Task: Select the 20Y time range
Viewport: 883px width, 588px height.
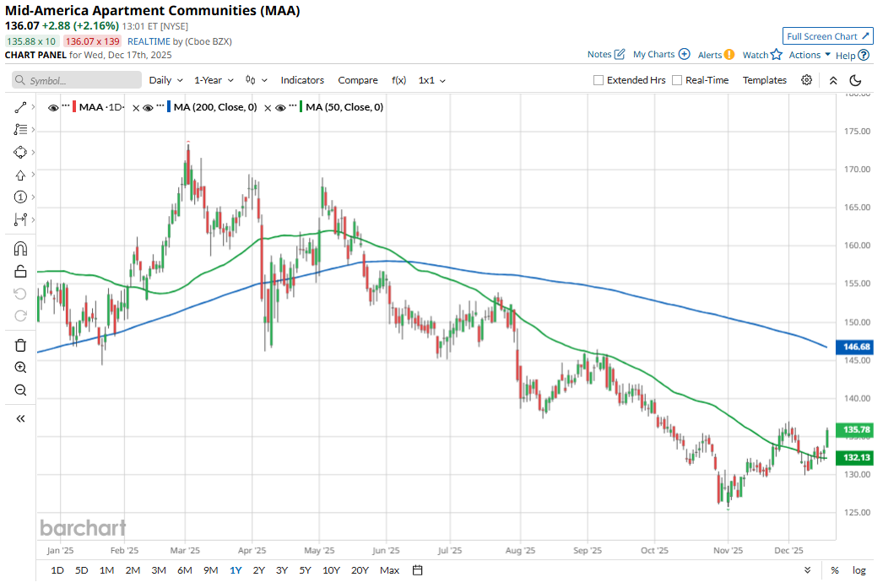Action: [x=360, y=570]
